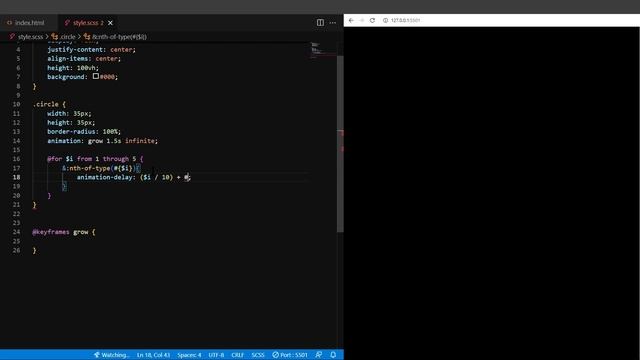Open the editor More Actions menu

point(333,23)
